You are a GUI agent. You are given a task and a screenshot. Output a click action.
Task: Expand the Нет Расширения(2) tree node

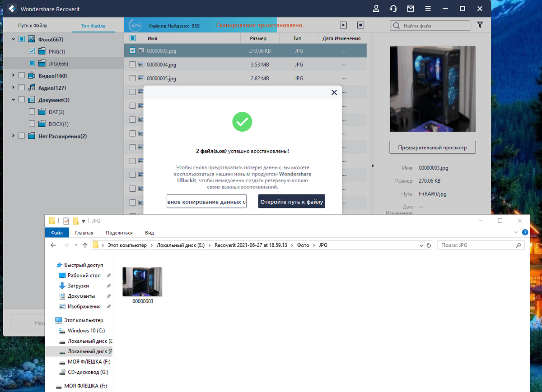13,136
